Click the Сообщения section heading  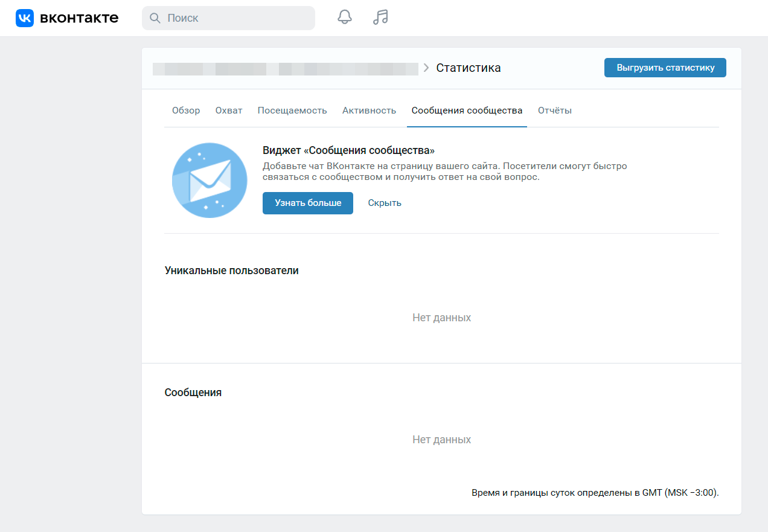click(x=193, y=393)
